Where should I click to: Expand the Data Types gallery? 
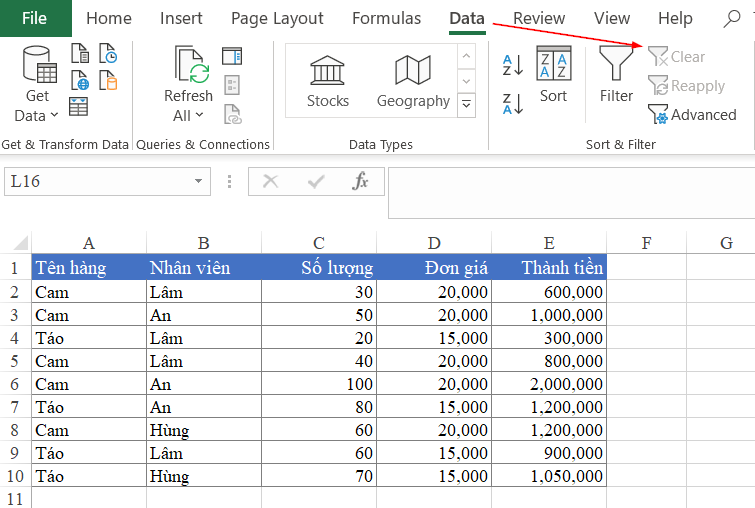point(466,103)
